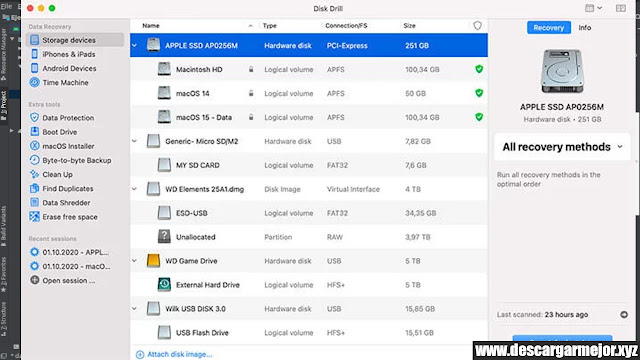
Task: Select Generic- Micro SD/M2 disk icon
Action: tap(153, 141)
